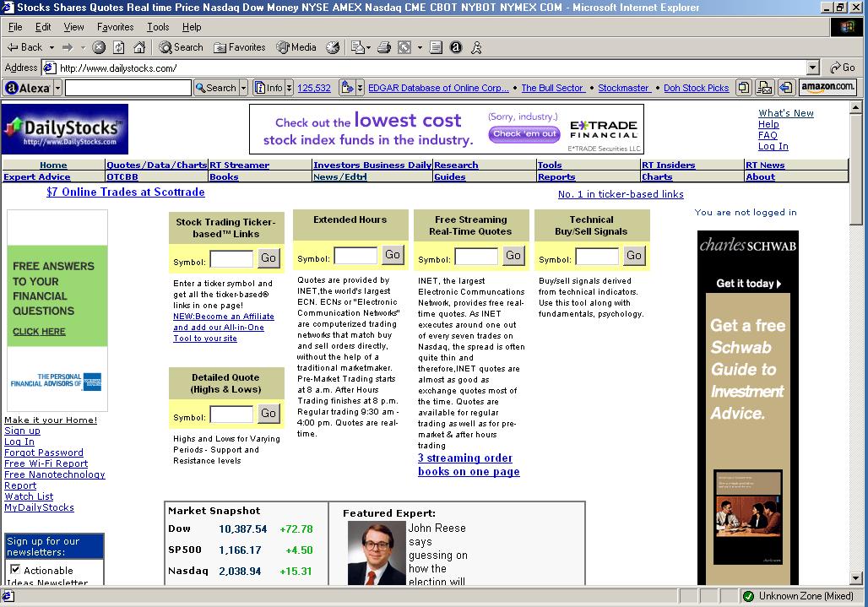Click the Alexa Info button
This screenshot has height=607, width=868.
click(269, 88)
